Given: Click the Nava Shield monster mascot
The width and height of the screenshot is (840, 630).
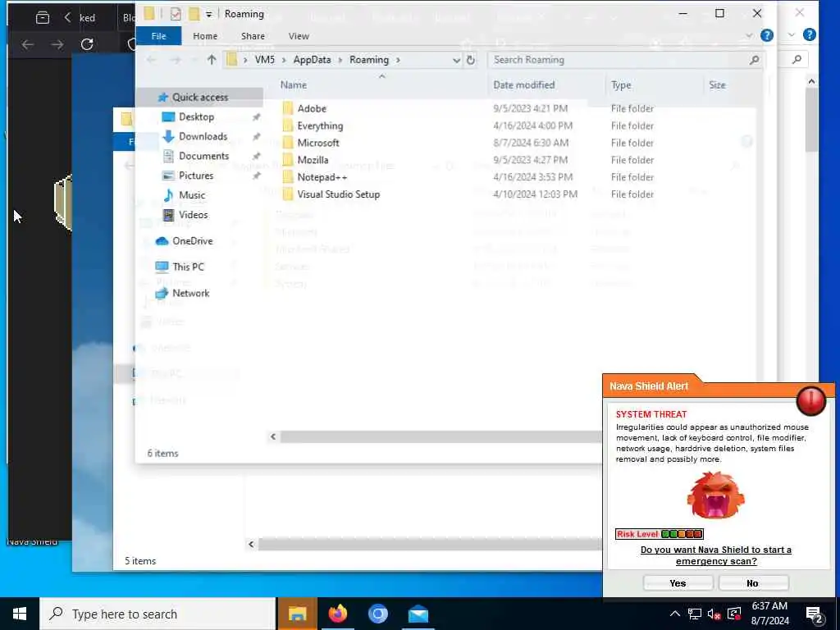Looking at the screenshot, I should click(x=715, y=495).
